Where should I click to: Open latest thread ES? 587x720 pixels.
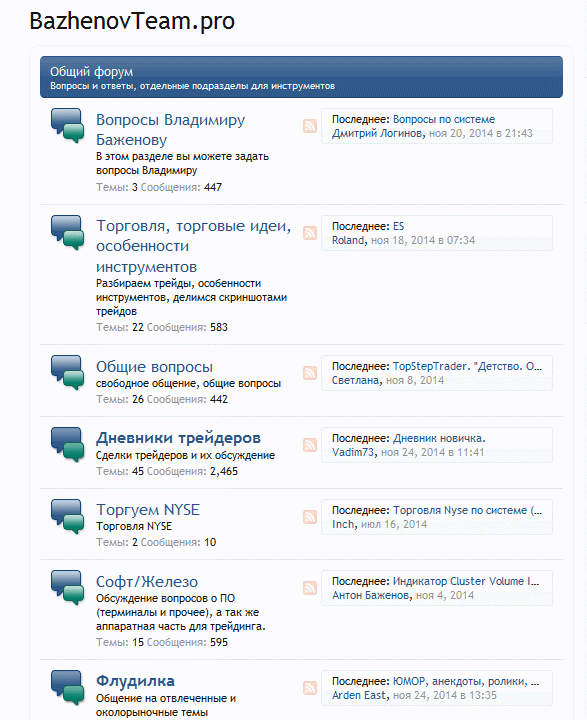tap(398, 226)
